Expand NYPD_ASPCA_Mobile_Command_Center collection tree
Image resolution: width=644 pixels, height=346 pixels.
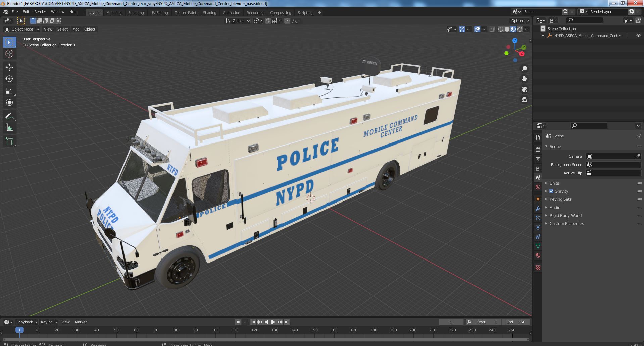[543, 36]
